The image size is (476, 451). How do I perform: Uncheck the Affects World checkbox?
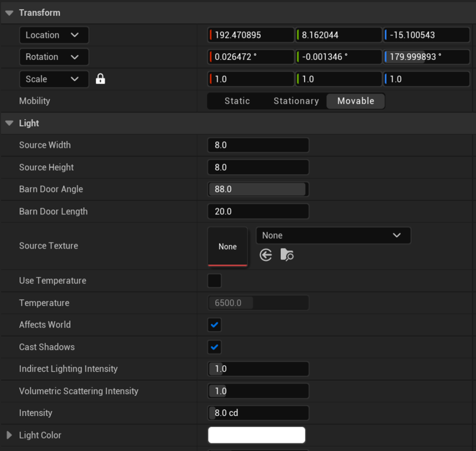point(214,325)
